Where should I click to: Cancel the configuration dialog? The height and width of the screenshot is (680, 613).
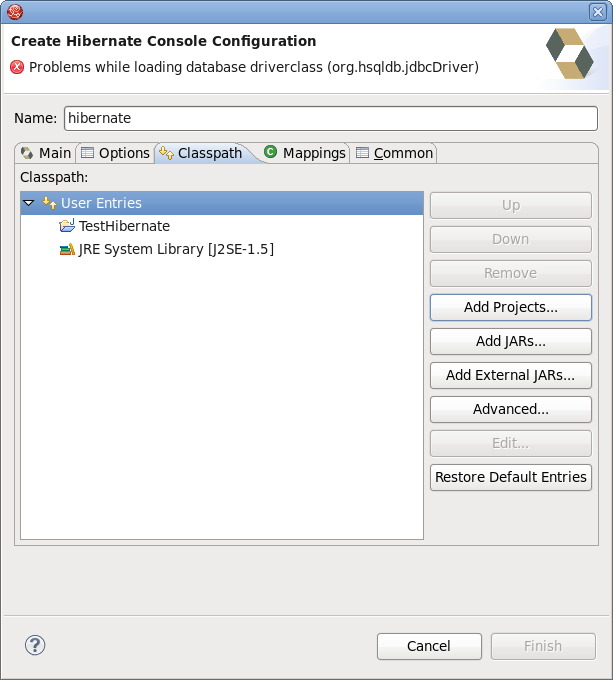tap(429, 646)
